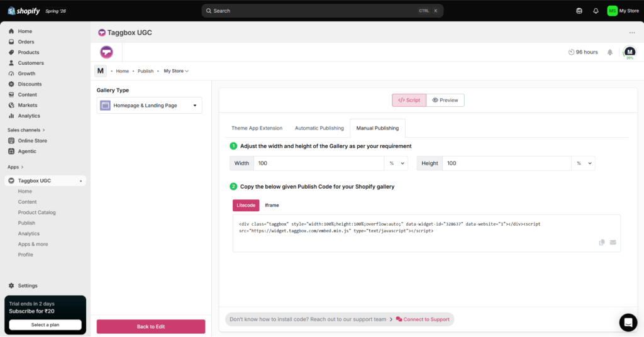Viewport: 644px width, 337px height.
Task: Expand the My Store breadcrumb dropdown
Action: click(176, 71)
